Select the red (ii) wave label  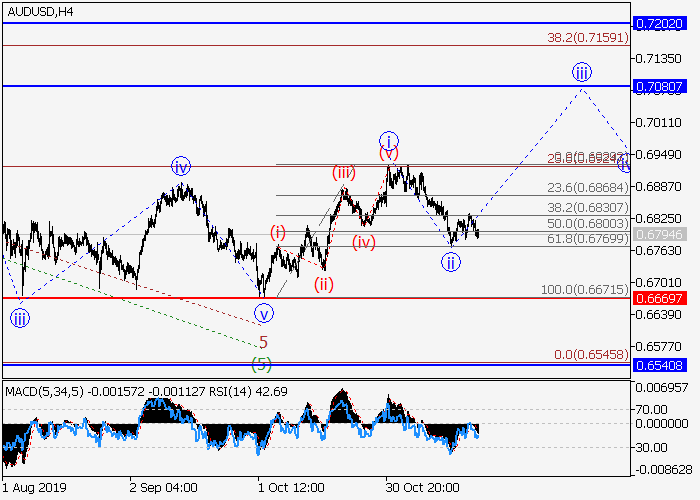(x=324, y=284)
